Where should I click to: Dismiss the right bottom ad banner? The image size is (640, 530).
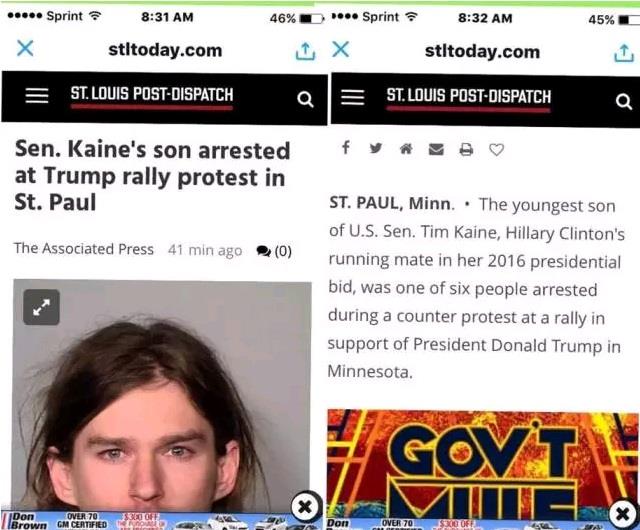622,513
